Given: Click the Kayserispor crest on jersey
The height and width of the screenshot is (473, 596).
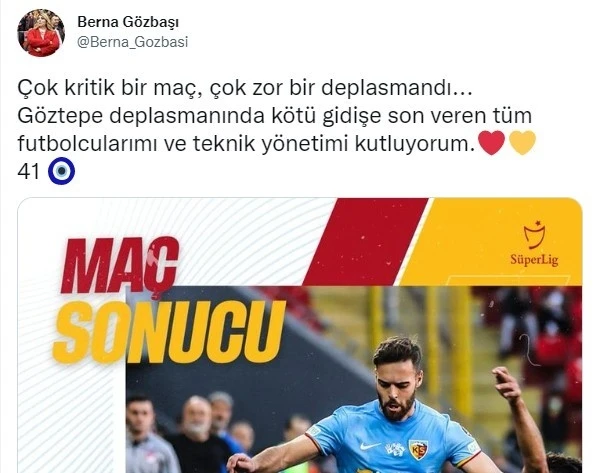Looking at the screenshot, I should [418, 449].
